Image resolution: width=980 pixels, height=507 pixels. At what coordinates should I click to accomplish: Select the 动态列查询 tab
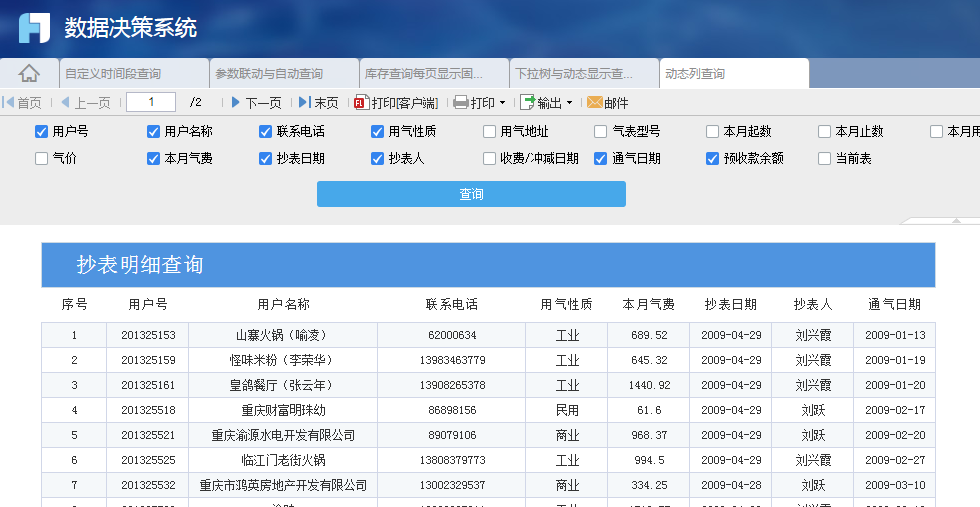pyautogui.click(x=734, y=74)
